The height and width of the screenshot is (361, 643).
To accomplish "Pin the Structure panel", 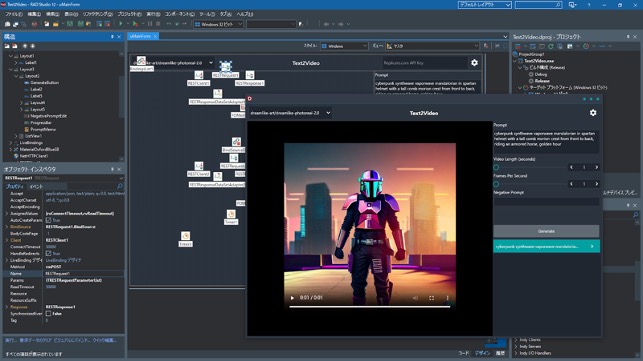I will pyautogui.click(x=112, y=37).
